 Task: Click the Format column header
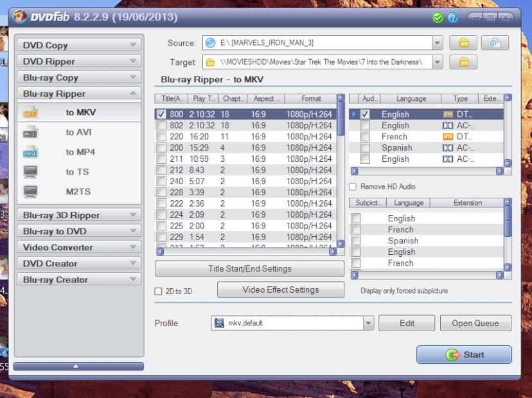[x=311, y=99]
